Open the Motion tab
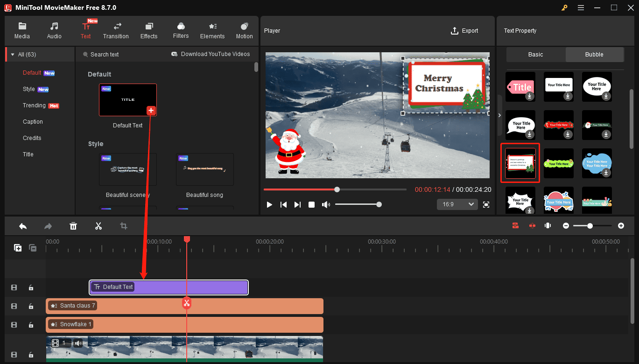 [x=244, y=31]
